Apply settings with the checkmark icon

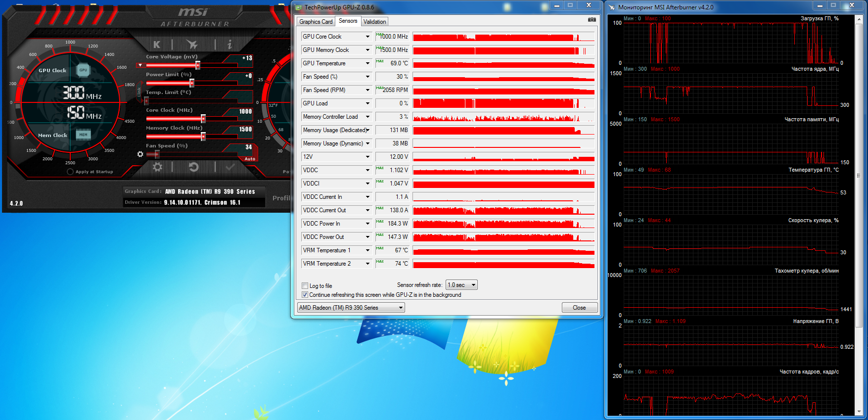click(x=230, y=167)
